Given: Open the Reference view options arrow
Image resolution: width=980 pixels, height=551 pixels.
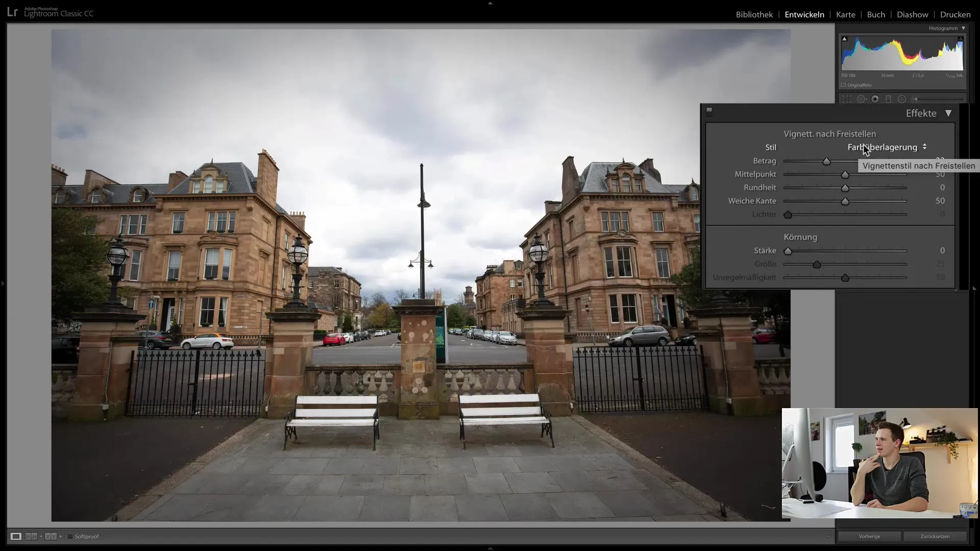Looking at the screenshot, I should tap(41, 536).
